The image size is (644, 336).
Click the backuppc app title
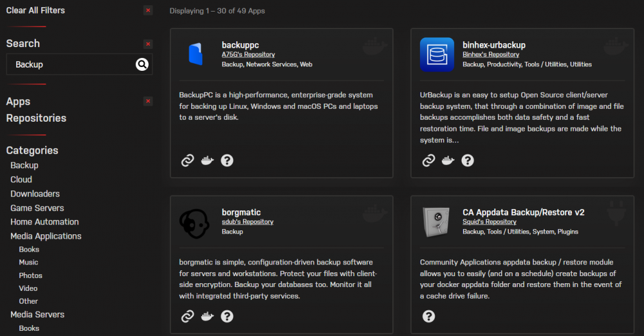pyautogui.click(x=240, y=45)
